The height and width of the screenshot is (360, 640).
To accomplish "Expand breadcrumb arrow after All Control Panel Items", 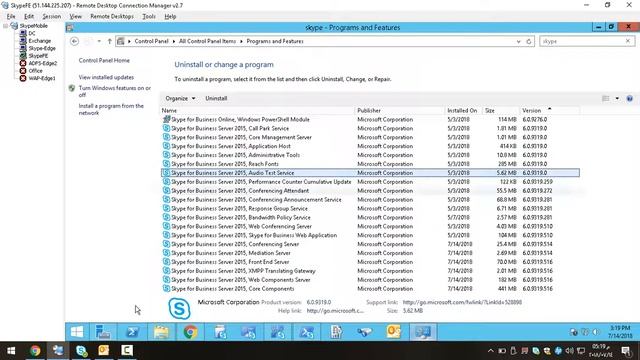I will click(241, 41).
